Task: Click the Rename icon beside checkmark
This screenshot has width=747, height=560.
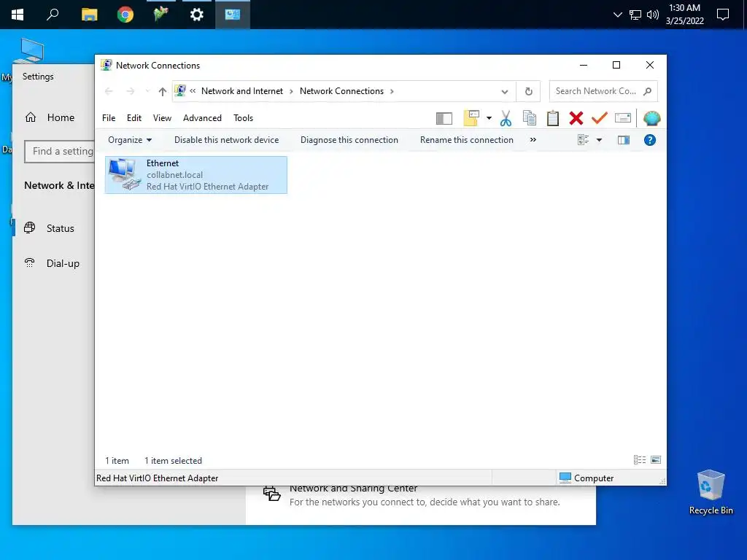Action: [623, 117]
